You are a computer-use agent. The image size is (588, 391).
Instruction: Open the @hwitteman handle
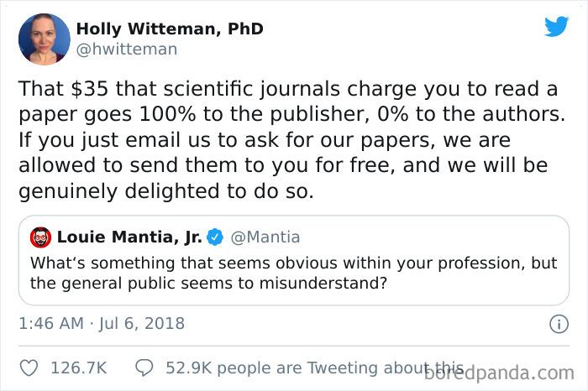click(127, 49)
